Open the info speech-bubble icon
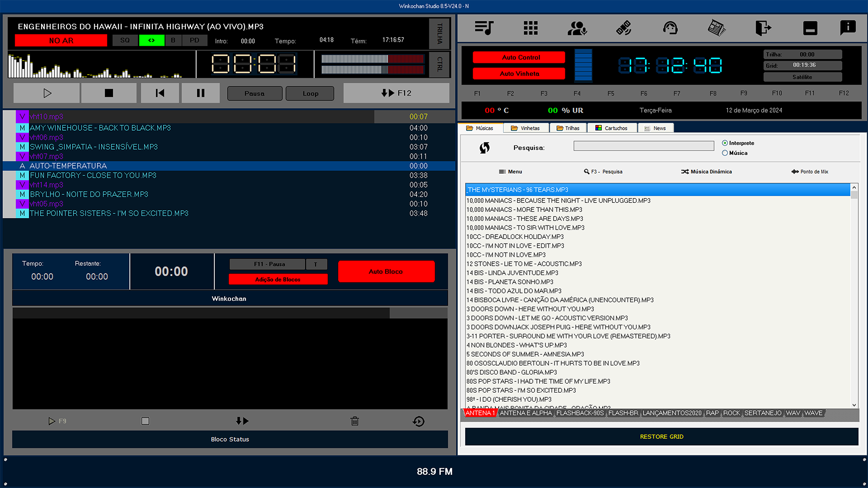Image resolution: width=868 pixels, height=488 pixels. point(848,28)
